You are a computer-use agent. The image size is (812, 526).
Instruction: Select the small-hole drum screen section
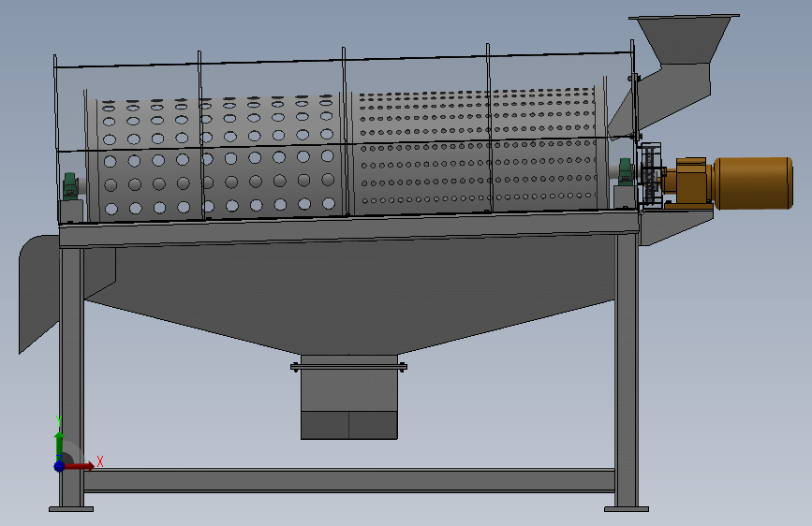pos(474,148)
